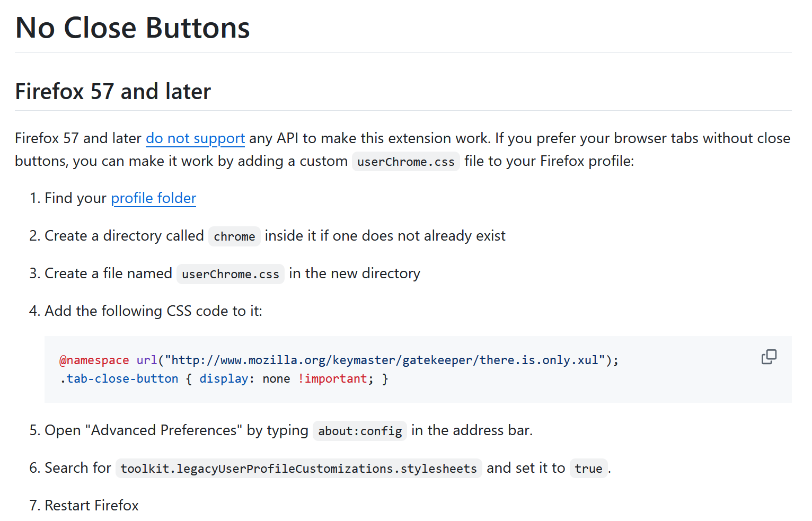Click the mozilla.org URL string in code
The width and height of the screenshot is (812, 521).
point(385,360)
